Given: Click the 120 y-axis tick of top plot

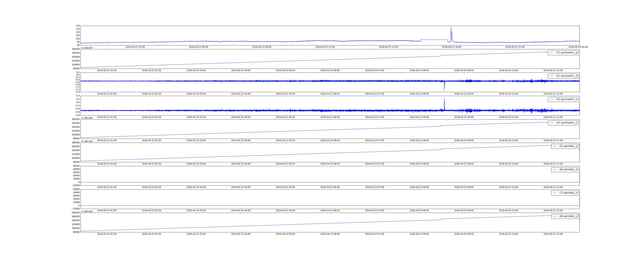Looking at the screenshot, I should [x=78, y=26].
